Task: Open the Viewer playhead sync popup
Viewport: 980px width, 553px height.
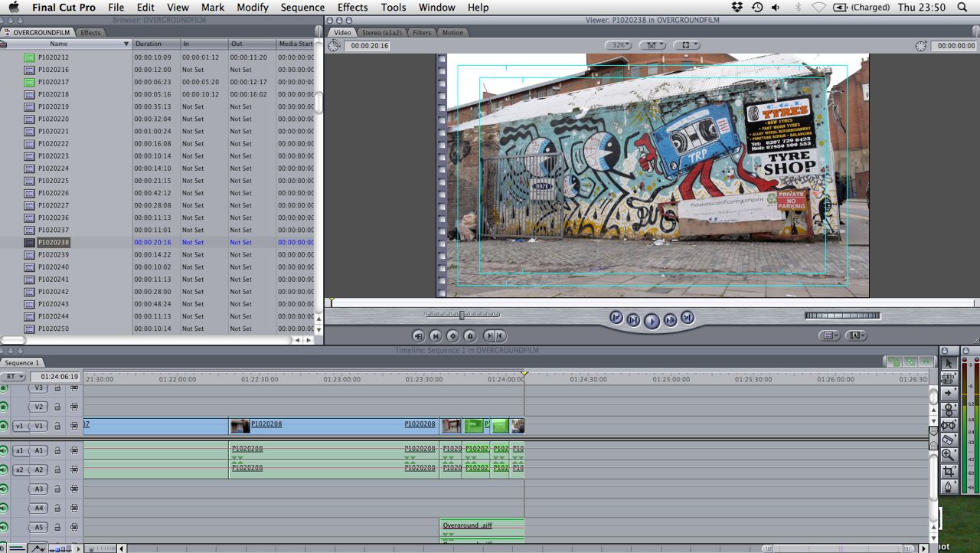Action: [652, 45]
